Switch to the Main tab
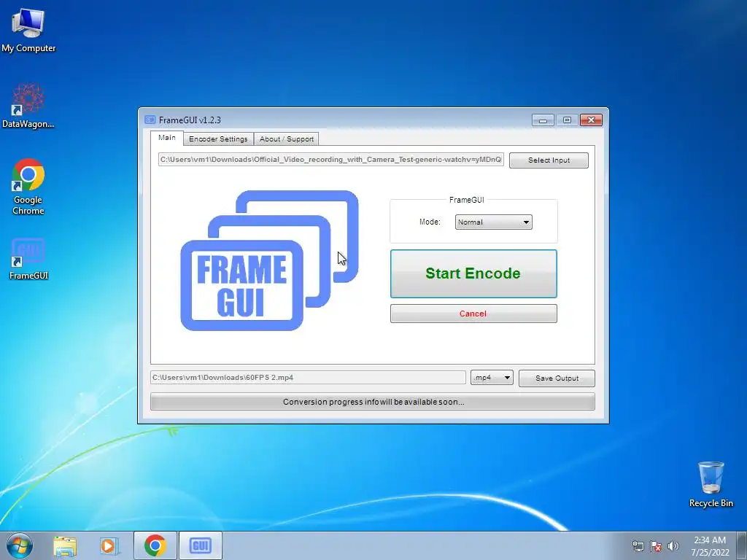747x560 pixels. (x=167, y=138)
